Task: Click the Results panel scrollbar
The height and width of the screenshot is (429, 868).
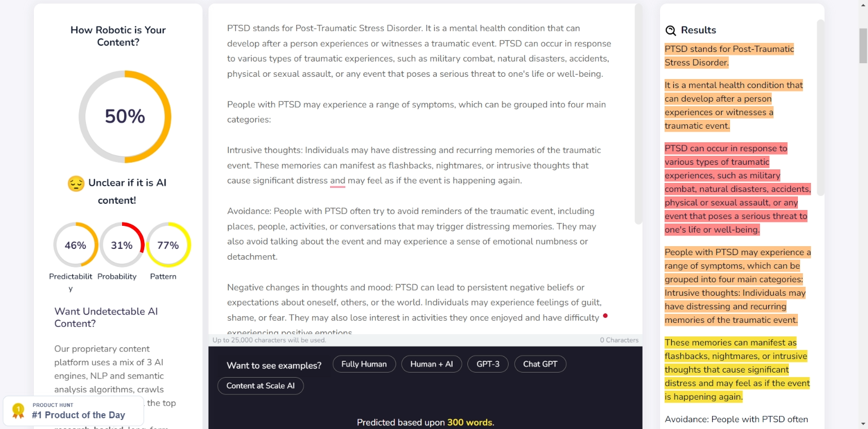Action: (821, 107)
